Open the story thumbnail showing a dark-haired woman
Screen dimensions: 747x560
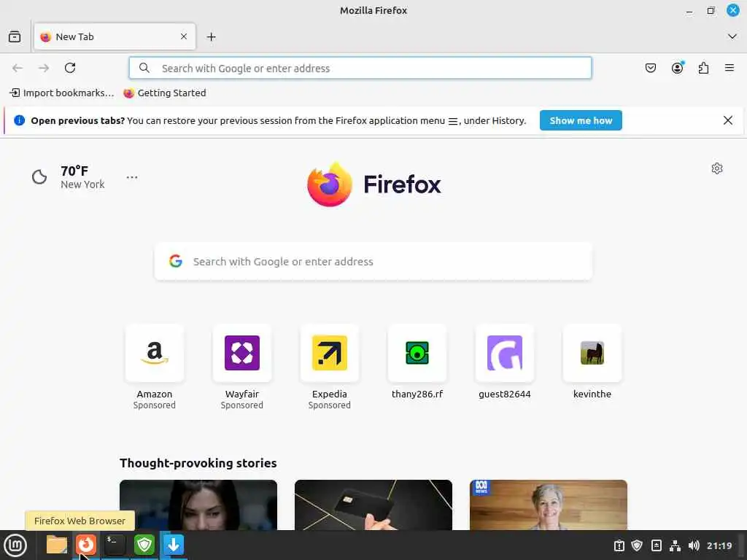pos(198,505)
